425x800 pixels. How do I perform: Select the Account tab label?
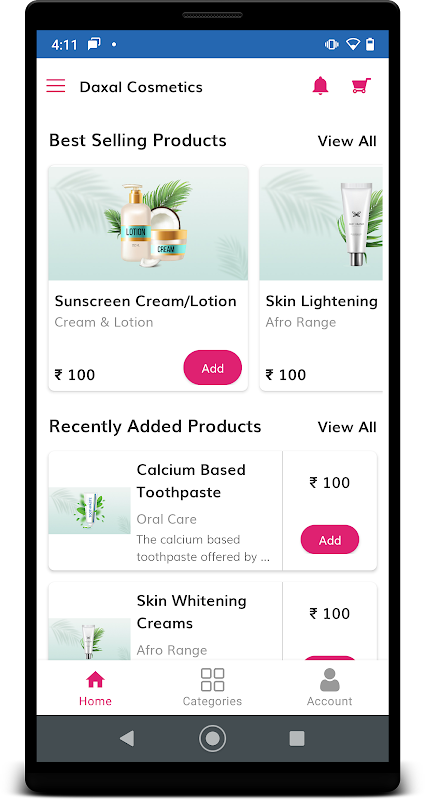coord(330,701)
